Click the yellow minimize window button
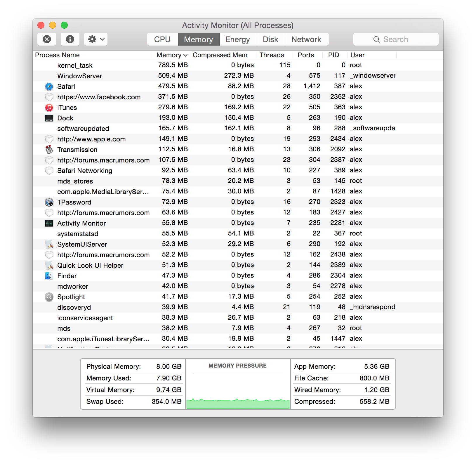This screenshot has height=464, width=476. tap(53, 25)
